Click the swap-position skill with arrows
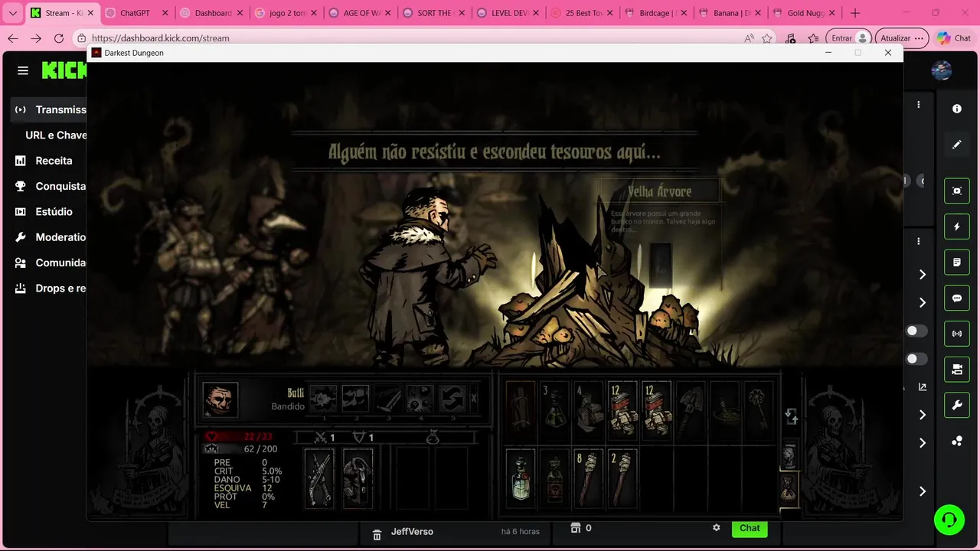 pos(452,399)
